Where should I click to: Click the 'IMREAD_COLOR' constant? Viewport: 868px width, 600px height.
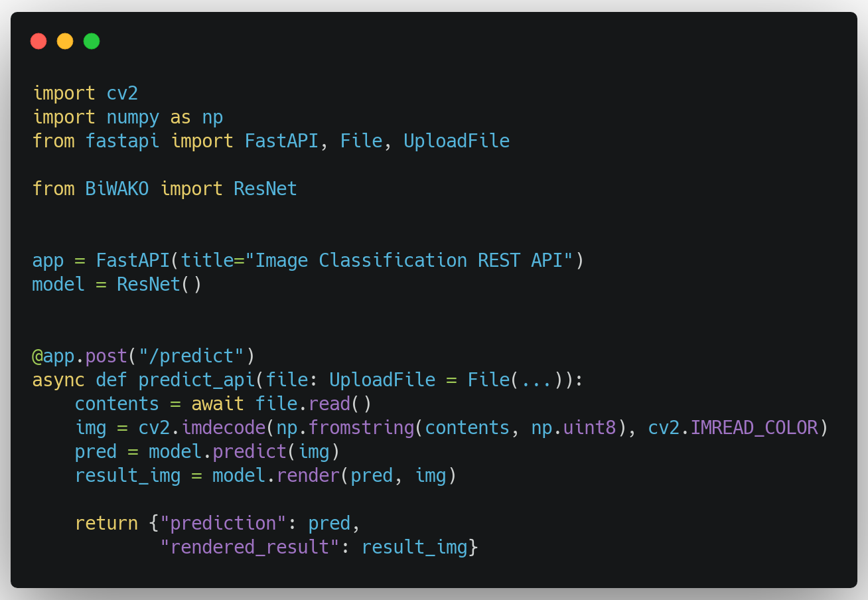[754, 428]
